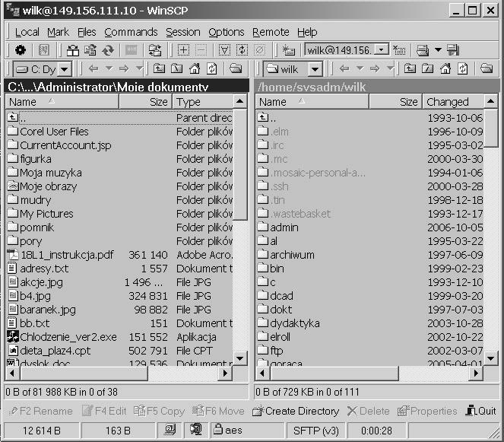504x442 pixels.
Task: Open the Options menu
Action: tap(227, 32)
